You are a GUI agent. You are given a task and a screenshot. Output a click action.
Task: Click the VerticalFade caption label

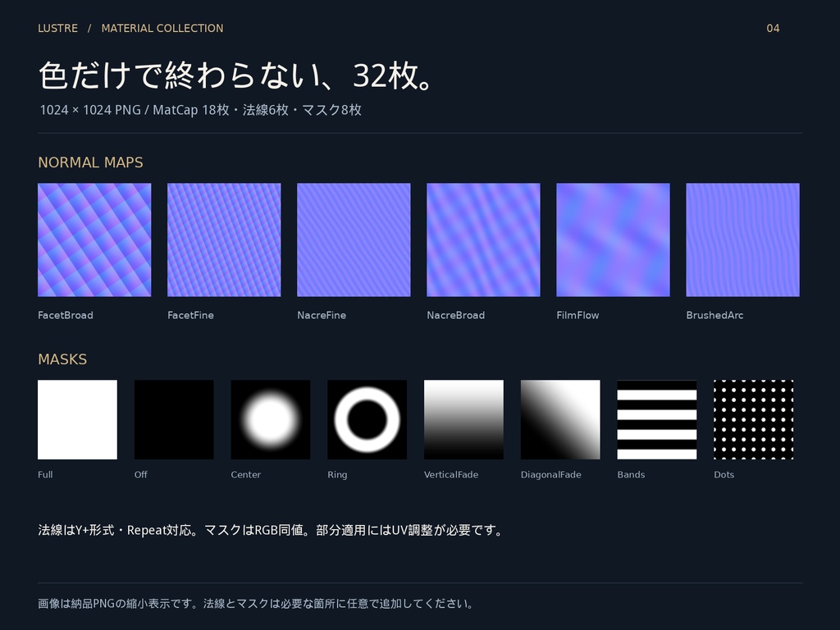451,475
